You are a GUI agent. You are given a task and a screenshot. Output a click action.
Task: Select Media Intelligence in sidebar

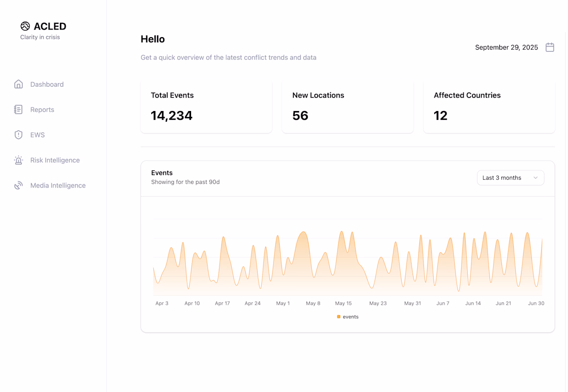[58, 185]
